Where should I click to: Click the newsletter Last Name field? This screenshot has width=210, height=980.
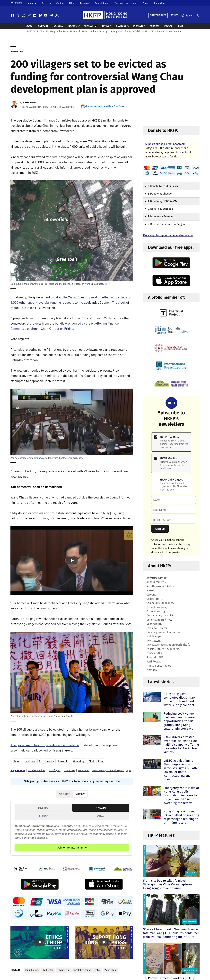click(173, 510)
